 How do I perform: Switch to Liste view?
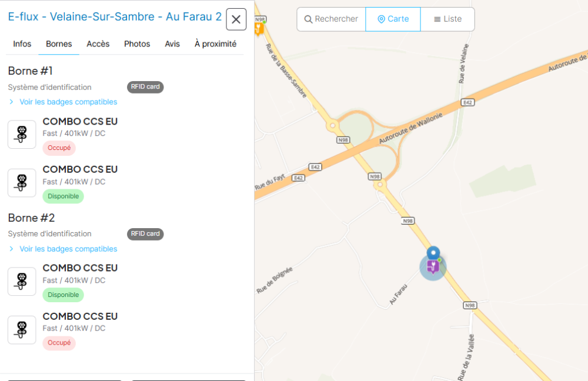tap(447, 19)
